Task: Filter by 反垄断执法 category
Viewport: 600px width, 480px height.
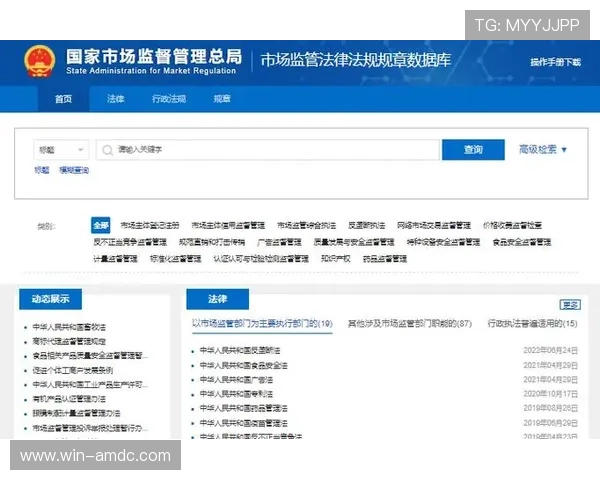Action: coord(366,225)
